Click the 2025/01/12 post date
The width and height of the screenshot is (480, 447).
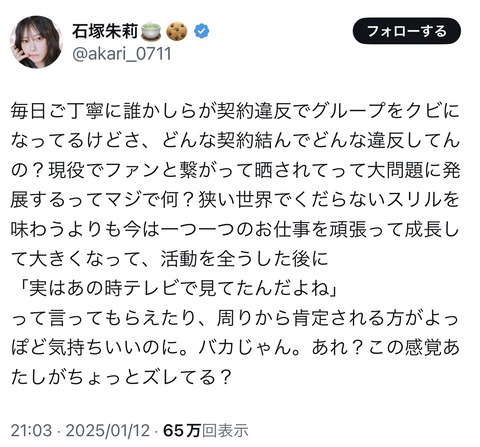(108, 430)
